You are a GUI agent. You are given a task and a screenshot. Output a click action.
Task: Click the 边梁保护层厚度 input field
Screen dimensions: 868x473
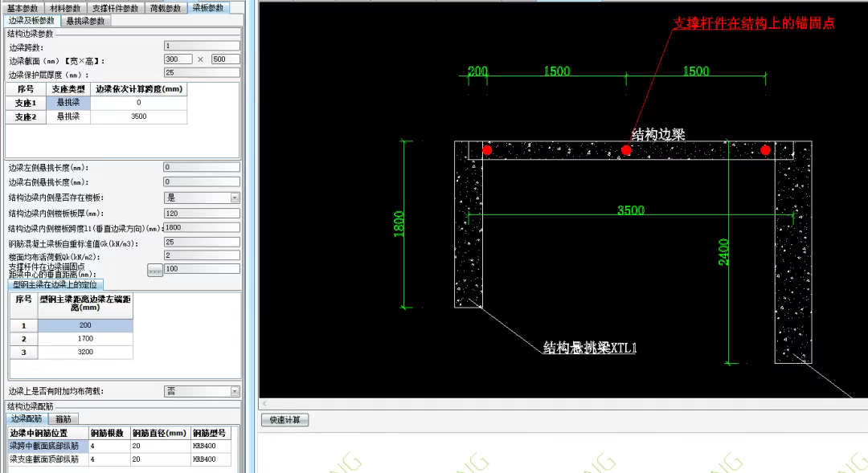pyautogui.click(x=202, y=73)
